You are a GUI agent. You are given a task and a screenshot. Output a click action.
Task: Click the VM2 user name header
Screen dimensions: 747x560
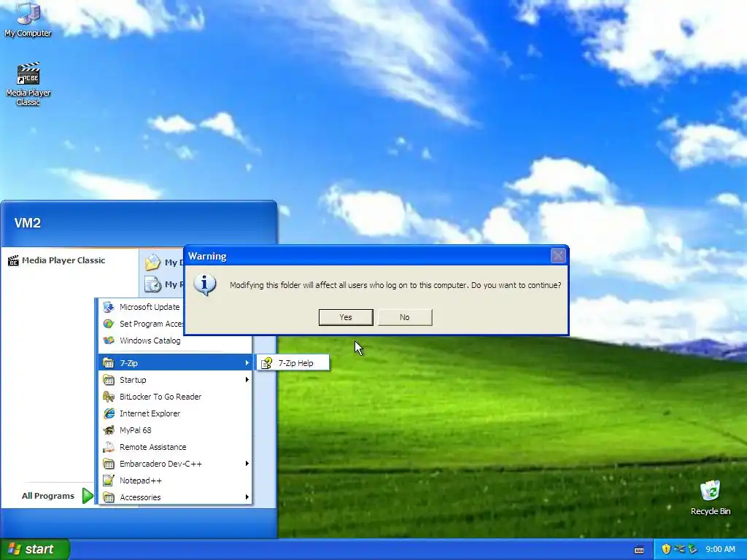tap(28, 223)
